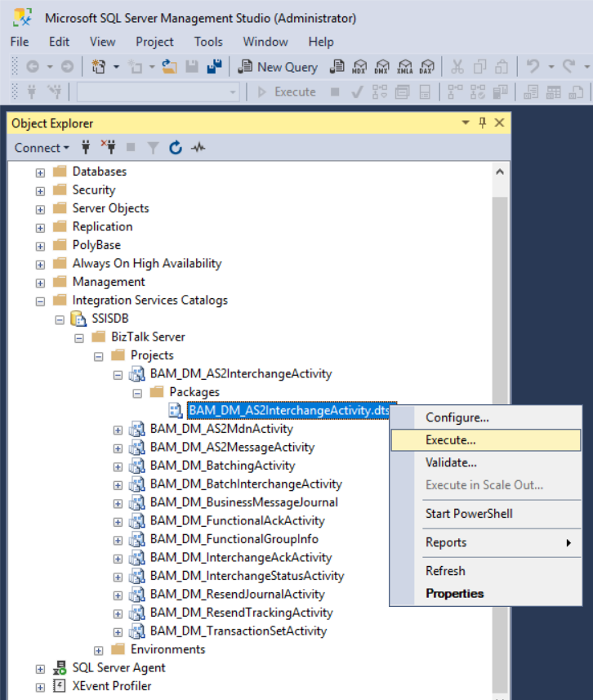The height and width of the screenshot is (700, 593).
Task: Collapse the SSISDB node
Action: [60, 319]
